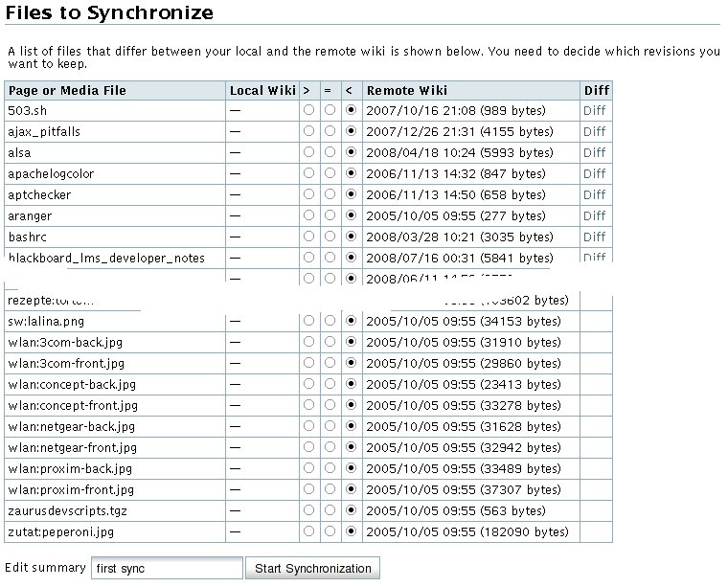
Task: Choose keep-local radio for ajax_pitfalls
Action: coord(308,131)
